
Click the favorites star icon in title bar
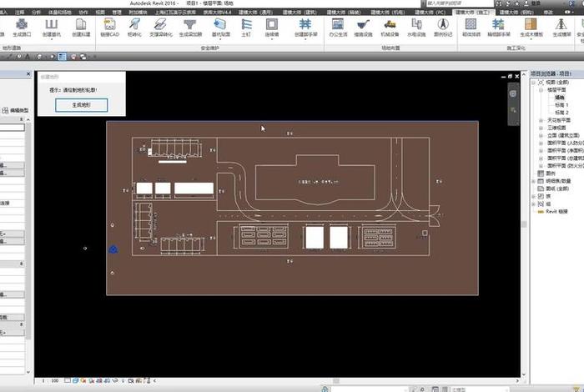point(517,3)
